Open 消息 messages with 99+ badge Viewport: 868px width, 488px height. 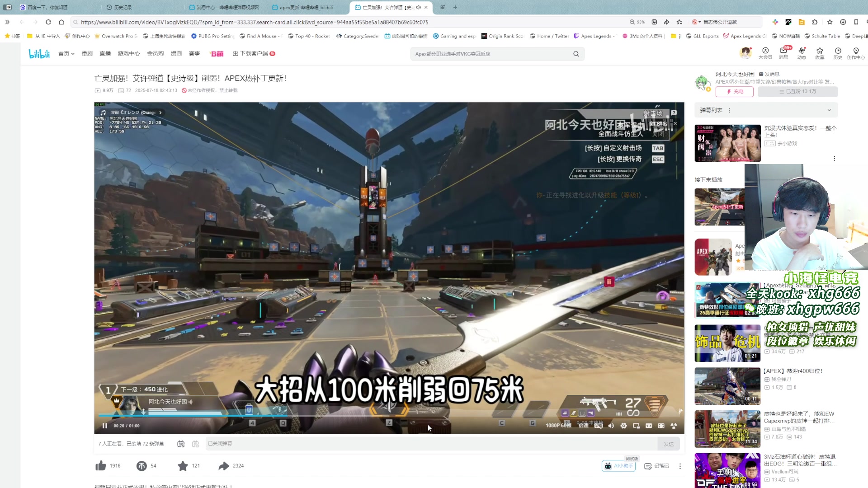pos(783,53)
